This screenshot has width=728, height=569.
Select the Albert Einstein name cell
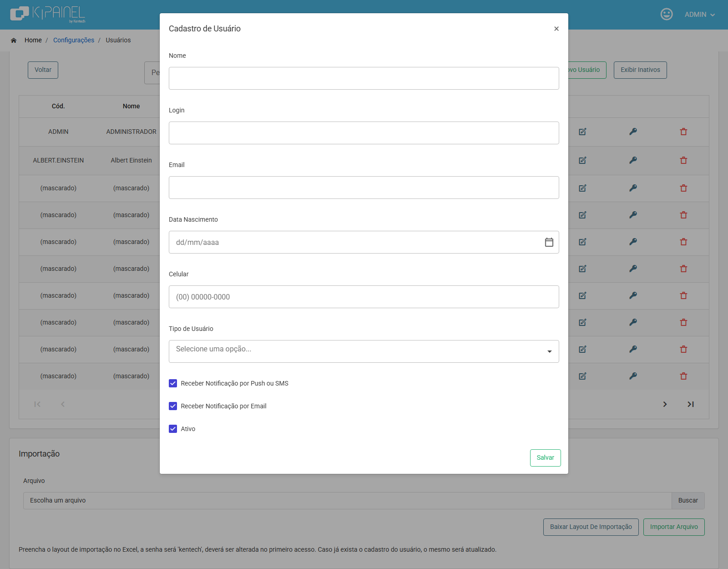coord(131,160)
